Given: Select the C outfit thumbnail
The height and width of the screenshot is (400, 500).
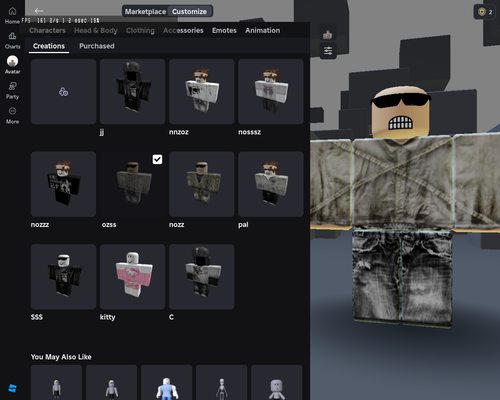Looking at the screenshot, I should 202,277.
